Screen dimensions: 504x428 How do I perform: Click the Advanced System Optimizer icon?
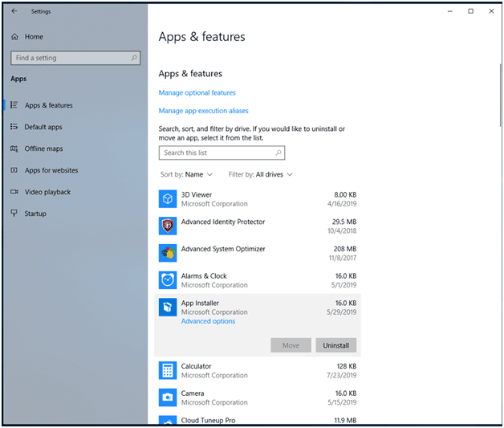(x=168, y=253)
